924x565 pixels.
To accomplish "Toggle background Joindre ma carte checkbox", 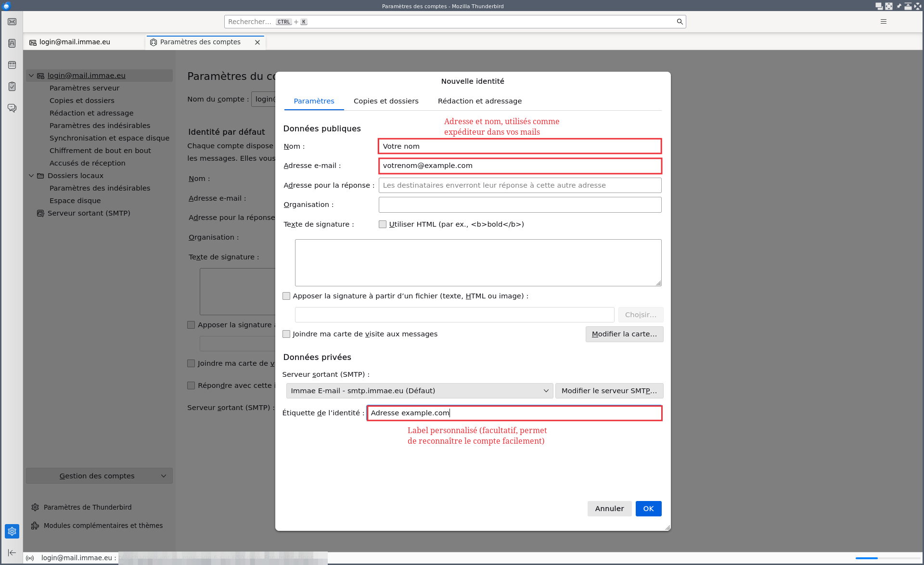I will 191,363.
